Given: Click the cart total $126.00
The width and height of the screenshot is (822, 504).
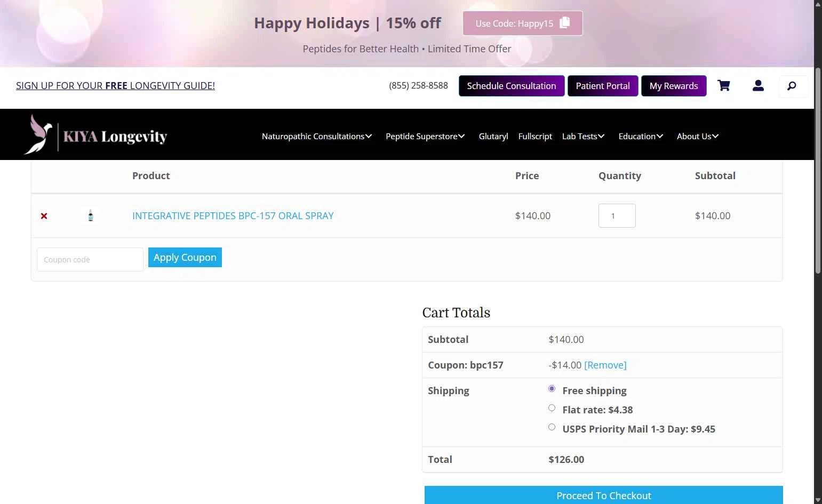Looking at the screenshot, I should coord(566,459).
